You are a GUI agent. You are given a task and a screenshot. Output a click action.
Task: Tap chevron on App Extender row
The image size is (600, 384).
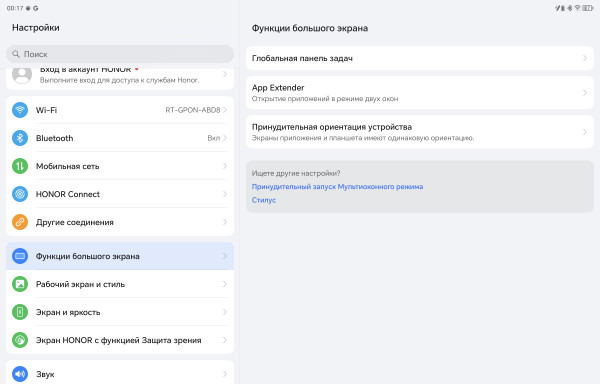[585, 93]
